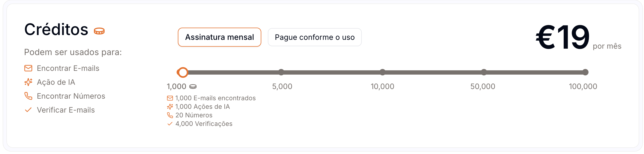The image size is (644, 154).
Task: Click the phone icon beside Encontrar Números
Action: (28, 96)
